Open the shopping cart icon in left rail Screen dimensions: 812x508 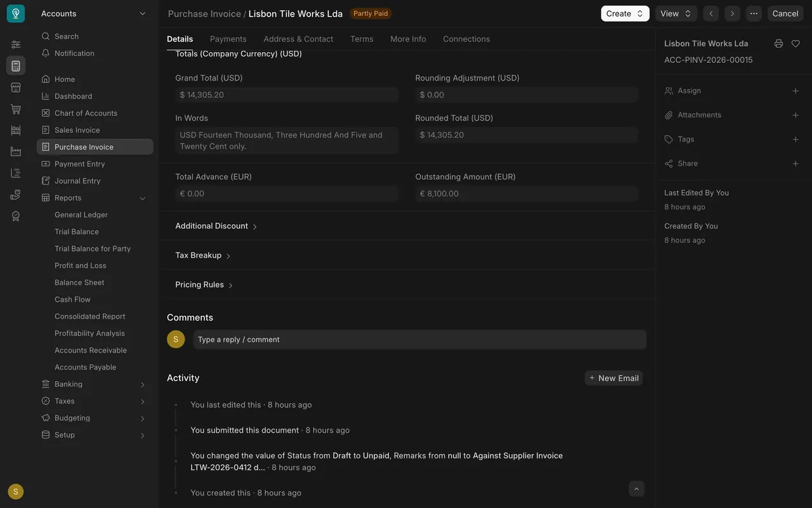(16, 109)
